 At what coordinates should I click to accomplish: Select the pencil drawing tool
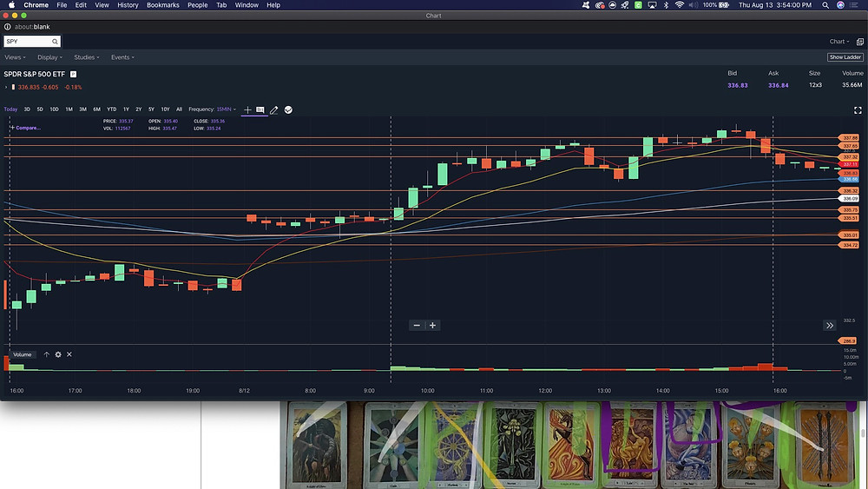(274, 110)
